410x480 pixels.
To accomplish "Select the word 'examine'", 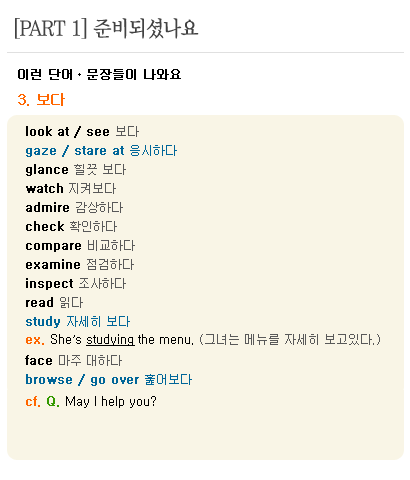I will click(x=53, y=265).
